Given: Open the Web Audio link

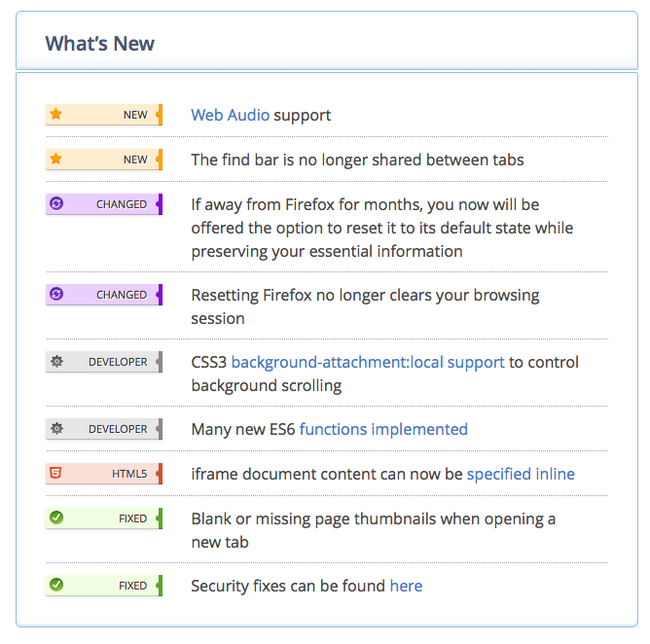Looking at the screenshot, I should coord(230,115).
